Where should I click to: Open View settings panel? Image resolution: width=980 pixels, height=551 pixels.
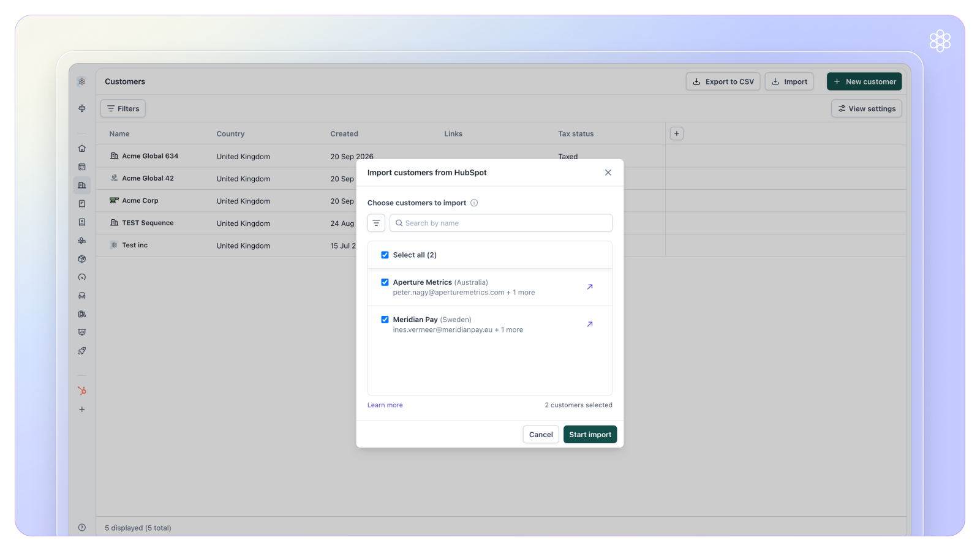[x=867, y=108]
